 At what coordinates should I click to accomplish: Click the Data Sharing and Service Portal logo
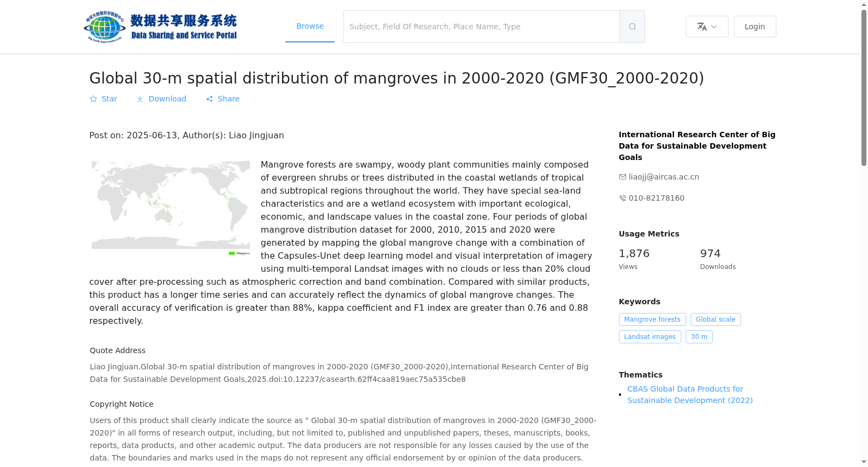(x=161, y=27)
